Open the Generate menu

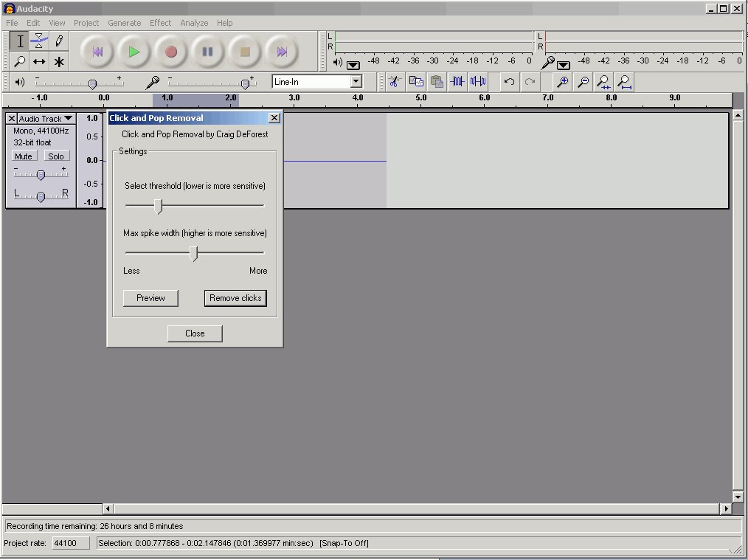[x=125, y=23]
